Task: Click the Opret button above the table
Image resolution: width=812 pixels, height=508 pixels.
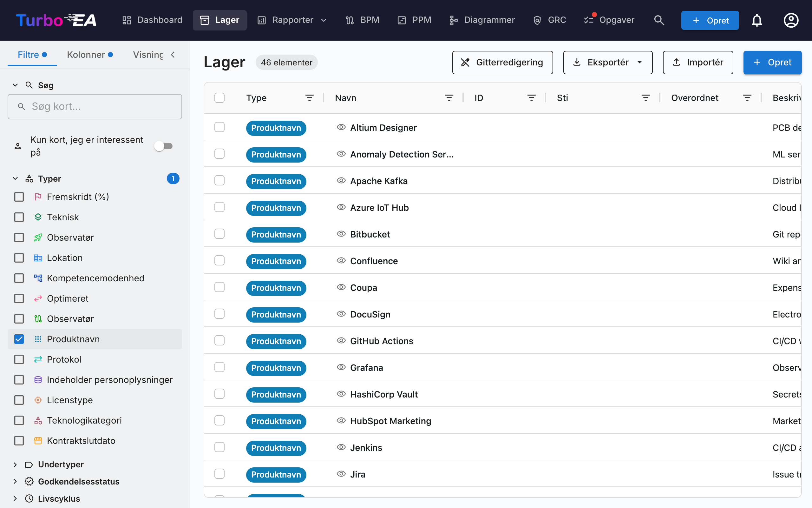Action: (x=772, y=63)
